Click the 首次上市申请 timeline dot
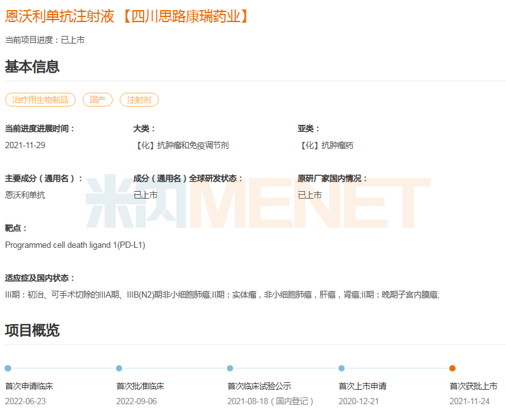The width and height of the screenshot is (506, 420). tap(342, 368)
